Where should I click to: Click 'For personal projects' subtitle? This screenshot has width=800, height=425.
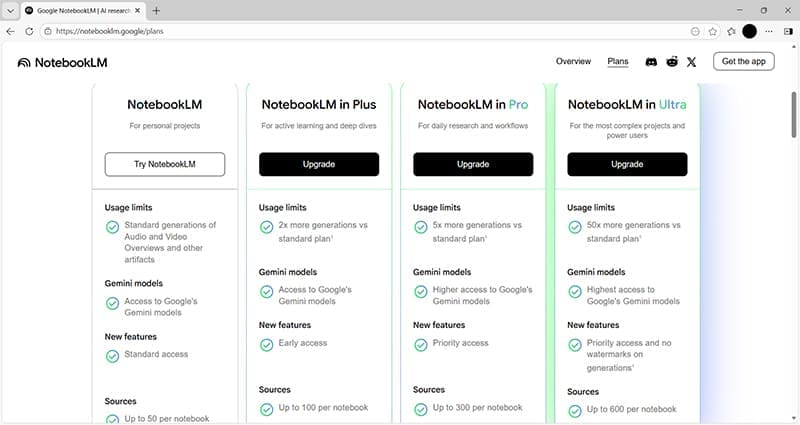pyautogui.click(x=165, y=126)
